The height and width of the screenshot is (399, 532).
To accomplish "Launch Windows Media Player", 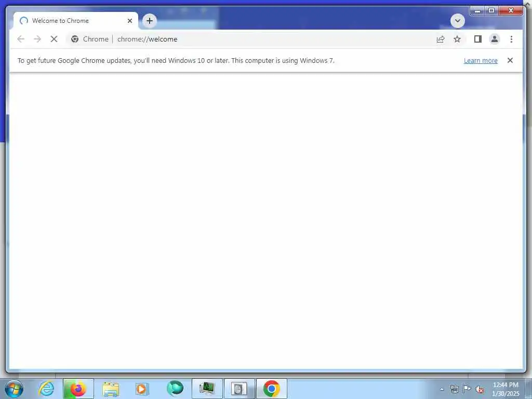I will [142, 389].
